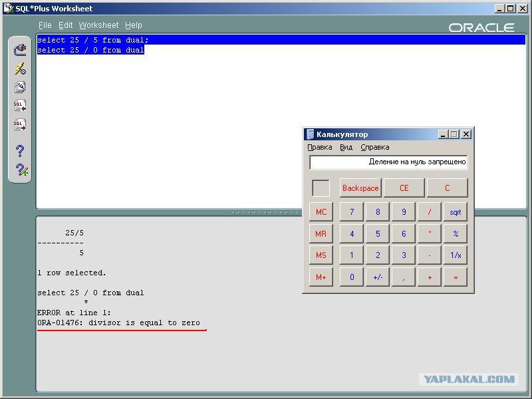Screen dimensions: 532x399
Task: Click calculator digit 1 button
Action: pyautogui.click(x=352, y=255)
